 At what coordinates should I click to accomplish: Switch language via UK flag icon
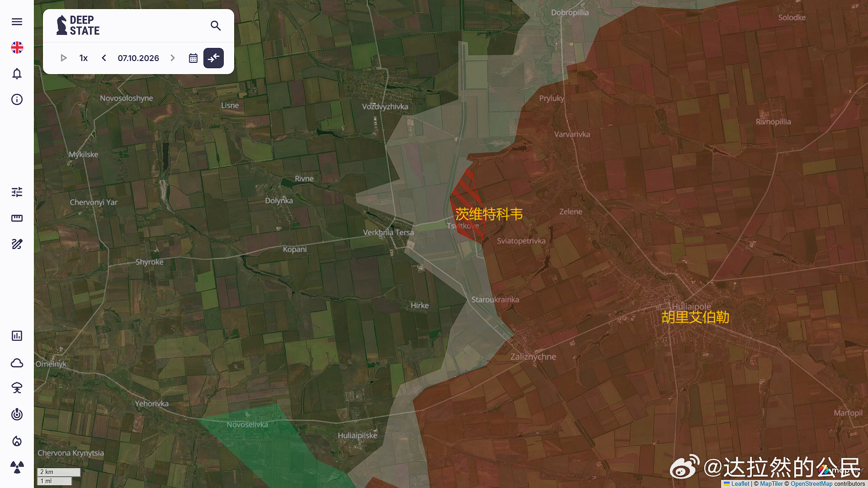tap(17, 47)
